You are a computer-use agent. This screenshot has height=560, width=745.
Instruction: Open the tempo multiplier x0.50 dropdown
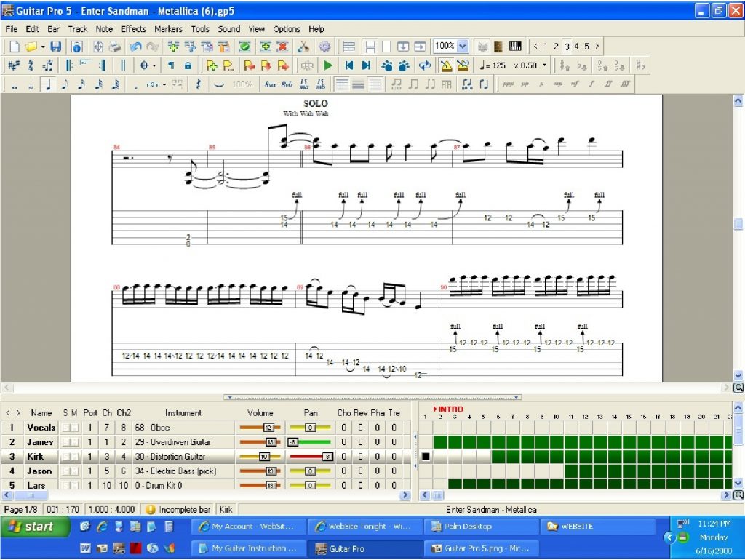click(x=544, y=65)
